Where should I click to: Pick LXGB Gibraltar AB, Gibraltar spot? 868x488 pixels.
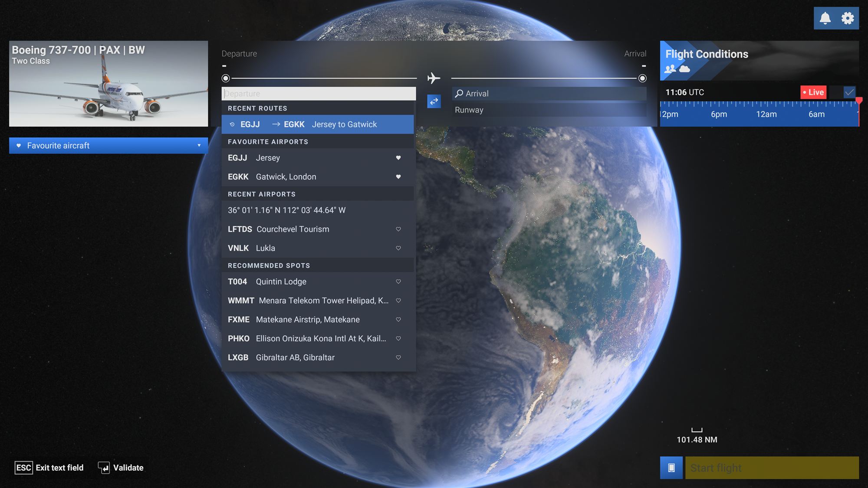point(318,357)
